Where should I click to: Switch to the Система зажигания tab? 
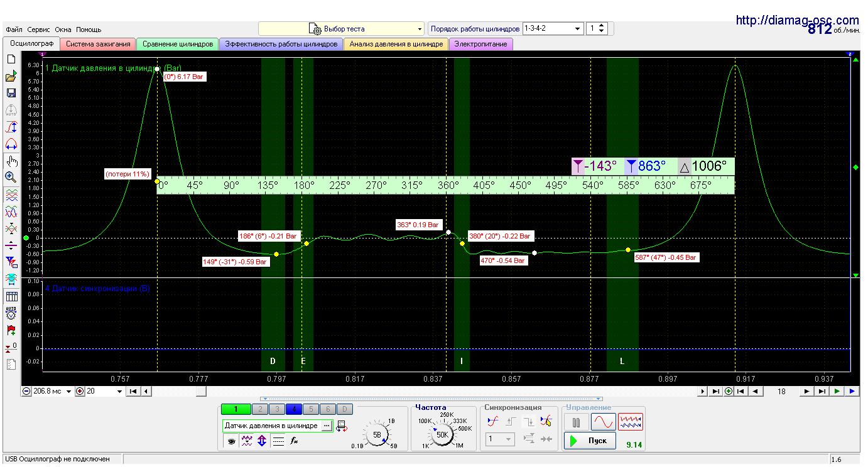pos(98,44)
